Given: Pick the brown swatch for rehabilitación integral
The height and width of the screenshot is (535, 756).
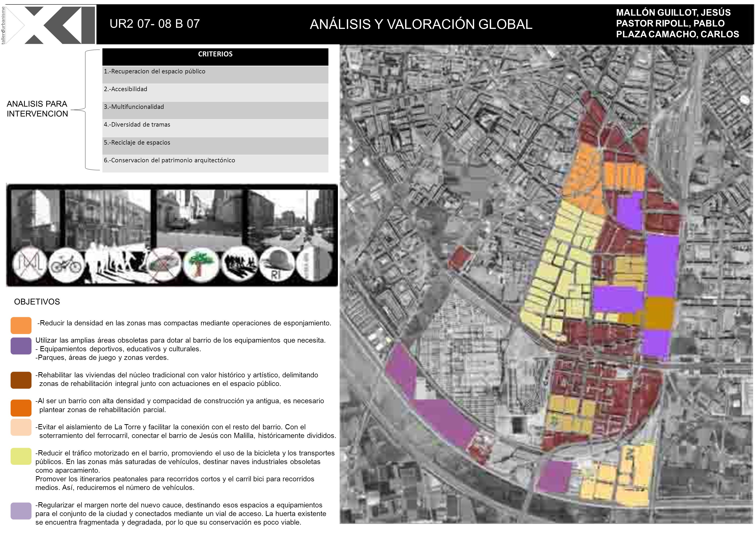Looking at the screenshot, I should [21, 380].
